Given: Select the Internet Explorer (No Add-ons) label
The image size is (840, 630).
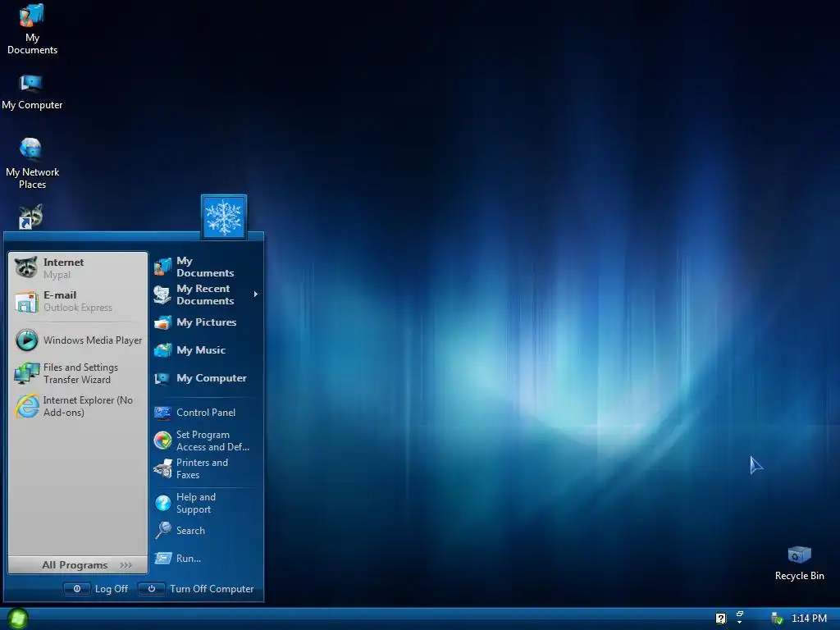Looking at the screenshot, I should (x=88, y=406).
